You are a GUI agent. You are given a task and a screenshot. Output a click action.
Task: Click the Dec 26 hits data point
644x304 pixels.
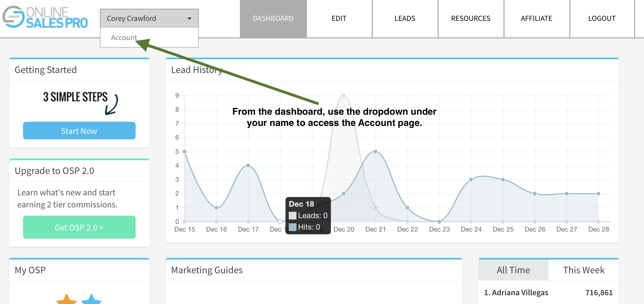pyautogui.click(x=535, y=193)
